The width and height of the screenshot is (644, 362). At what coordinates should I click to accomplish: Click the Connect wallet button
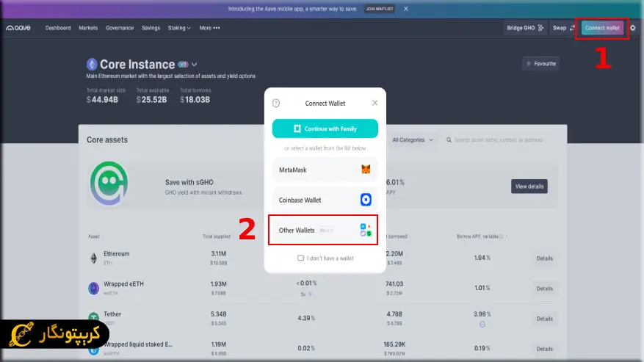coord(602,28)
